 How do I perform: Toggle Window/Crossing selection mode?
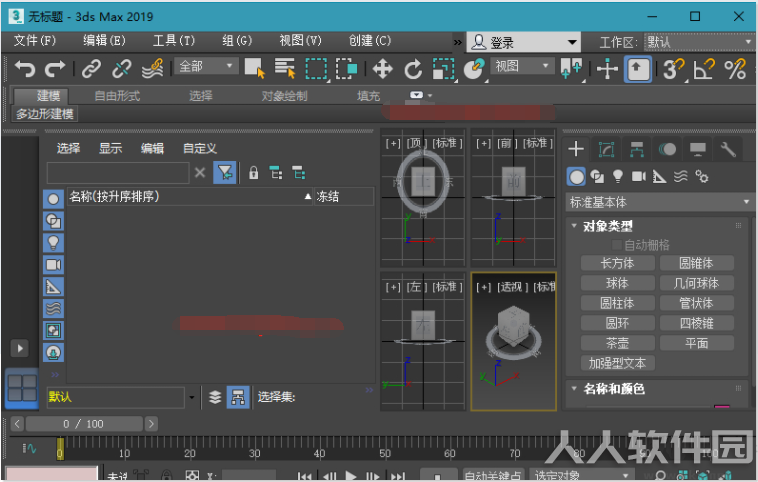pos(346,69)
